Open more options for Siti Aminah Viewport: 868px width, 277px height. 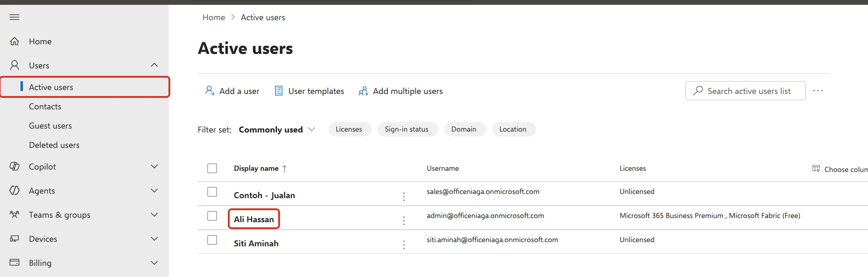pyautogui.click(x=404, y=245)
